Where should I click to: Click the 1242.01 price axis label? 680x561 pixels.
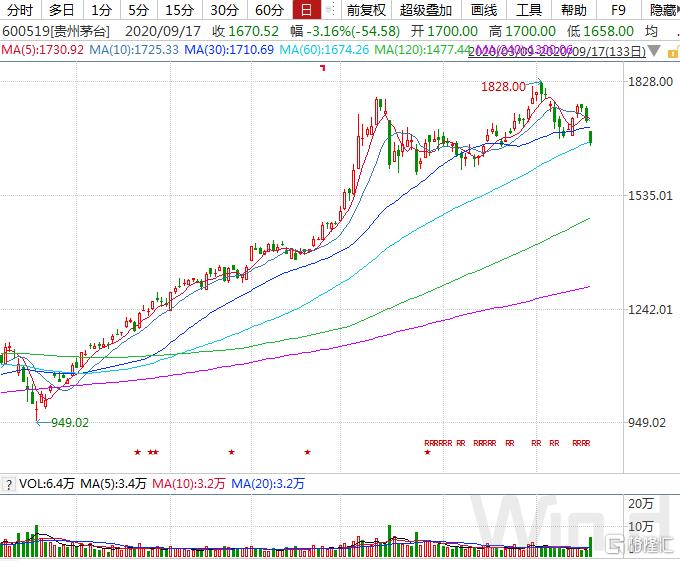click(651, 310)
